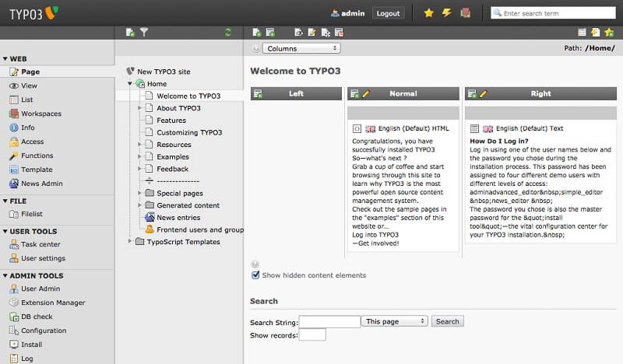The height and width of the screenshot is (364, 623).
Task: Click the help icon beside Columns dropdown
Action: pyautogui.click(x=256, y=48)
